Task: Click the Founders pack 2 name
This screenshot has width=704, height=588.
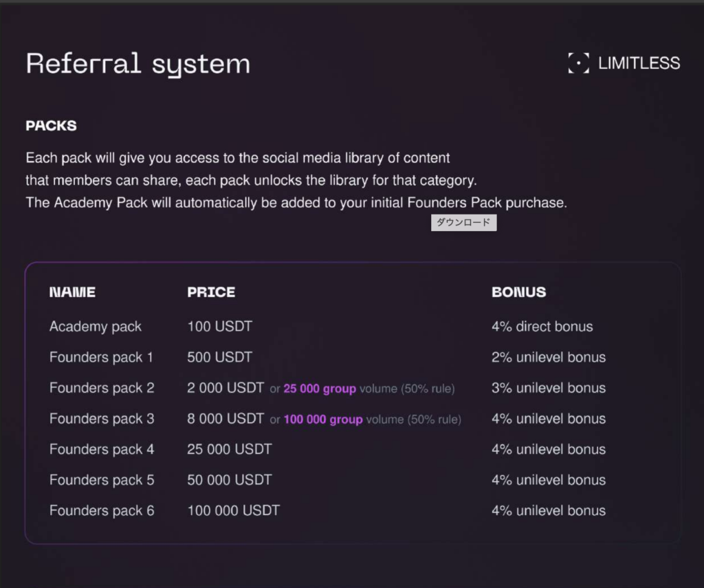Action: pos(102,388)
